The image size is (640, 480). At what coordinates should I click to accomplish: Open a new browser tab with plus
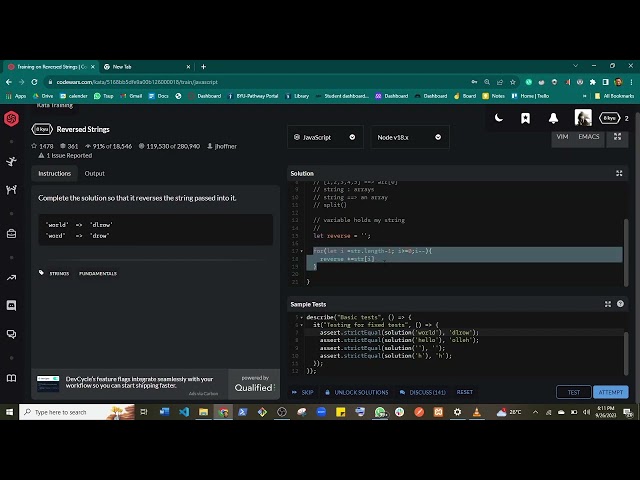click(203, 67)
